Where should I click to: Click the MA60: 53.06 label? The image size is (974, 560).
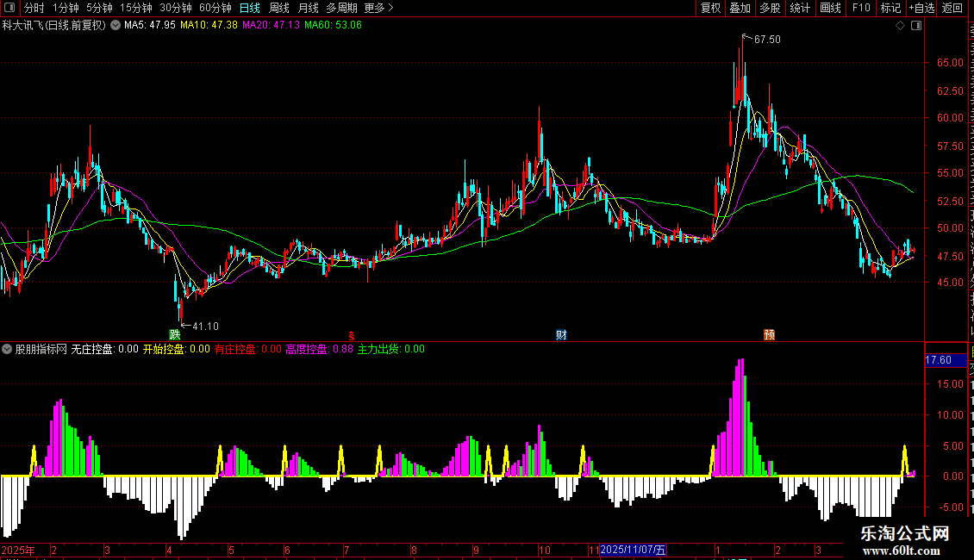click(333, 26)
